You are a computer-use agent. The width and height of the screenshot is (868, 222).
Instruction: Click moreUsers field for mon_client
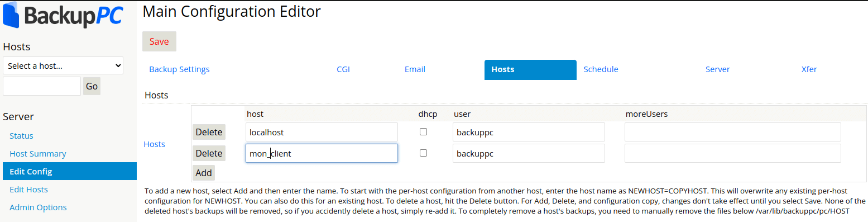pos(733,153)
